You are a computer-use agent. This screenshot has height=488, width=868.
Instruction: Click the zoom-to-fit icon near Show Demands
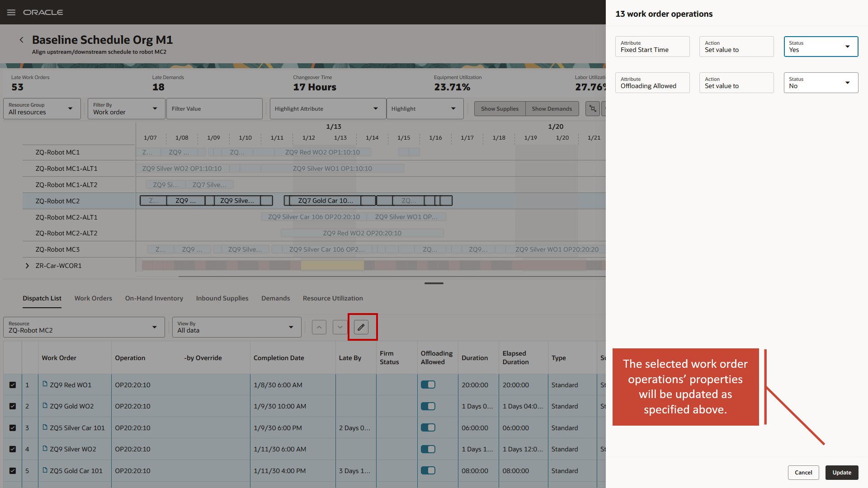(x=593, y=109)
